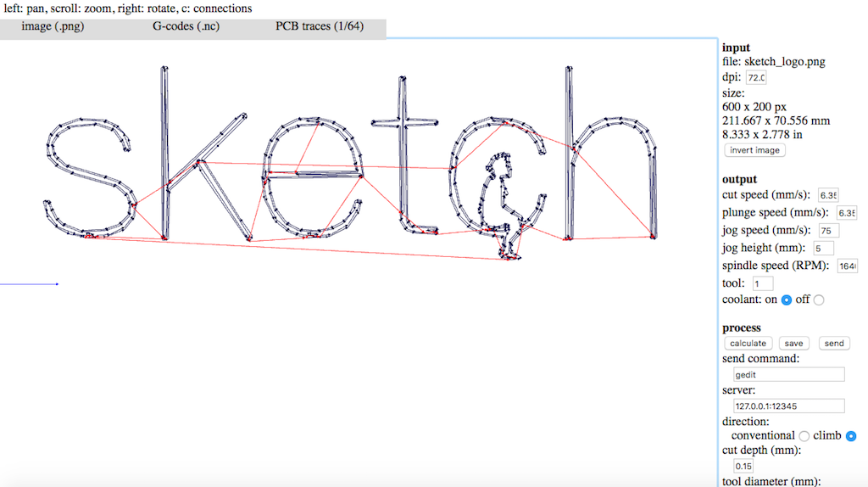
Task: Edit the jog speed value field
Action: (829, 231)
